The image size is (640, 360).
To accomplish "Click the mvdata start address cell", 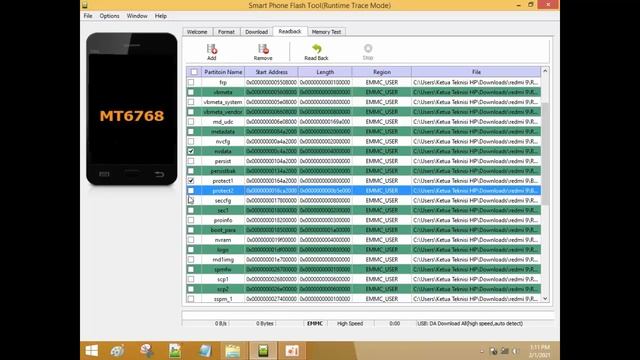I will (271, 151).
